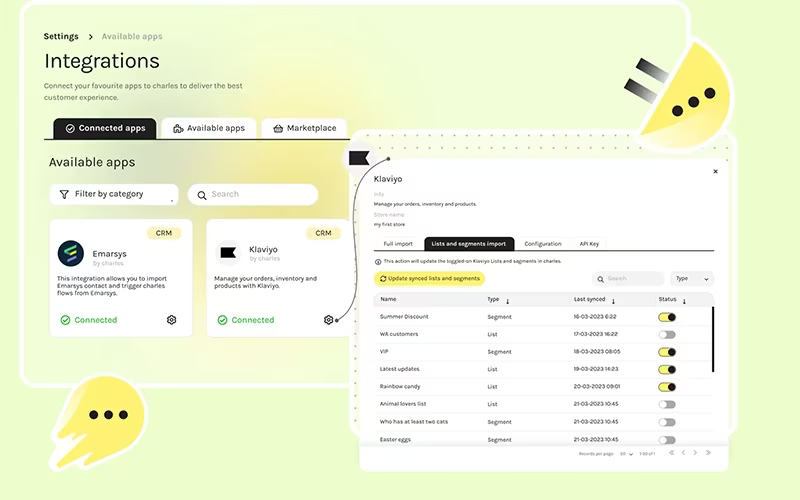Click the 18-03-2023 08:05 date cell

596,352
